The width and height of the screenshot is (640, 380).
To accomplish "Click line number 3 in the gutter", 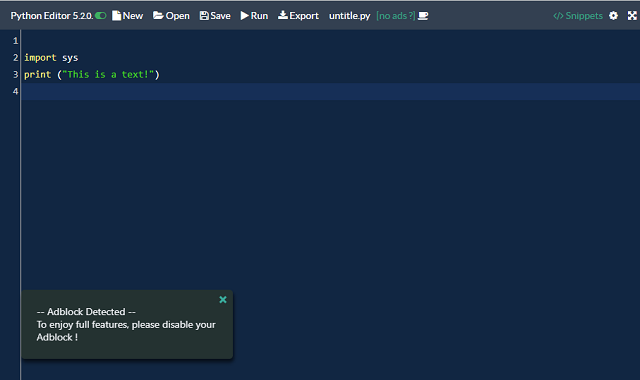I will tap(16, 74).
